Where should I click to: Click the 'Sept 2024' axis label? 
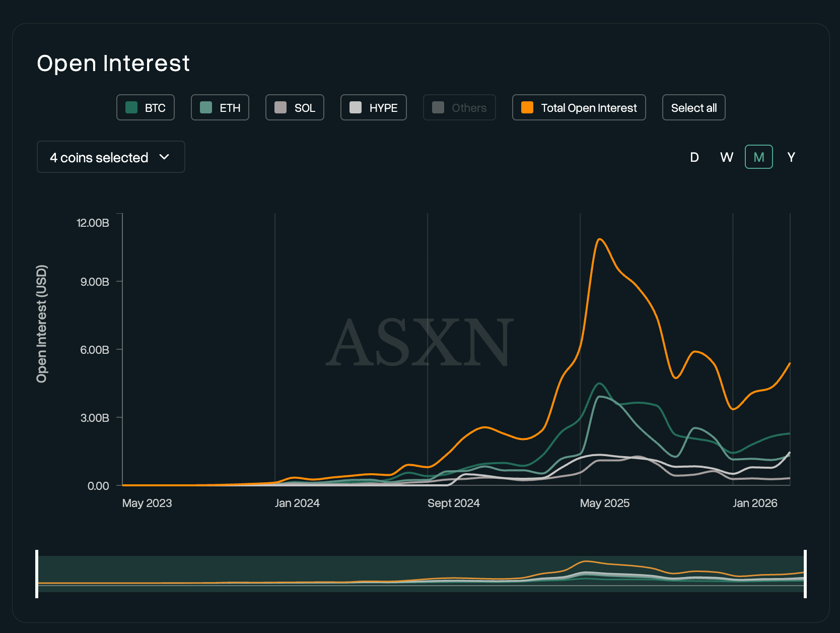(453, 503)
